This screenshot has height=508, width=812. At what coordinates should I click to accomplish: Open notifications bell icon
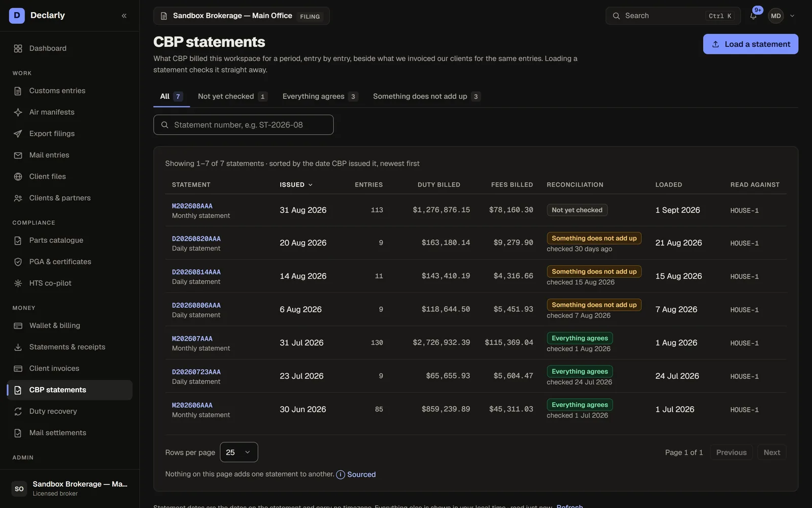753,16
